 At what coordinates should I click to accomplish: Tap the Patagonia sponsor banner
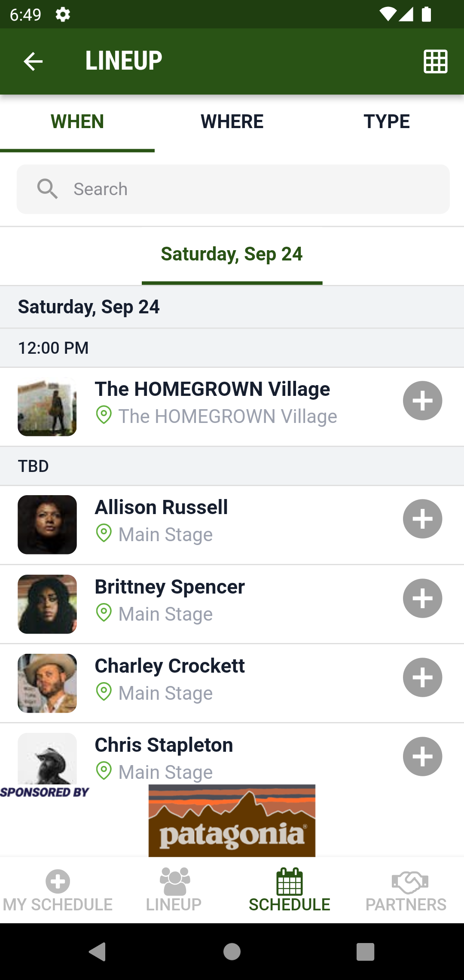232,821
